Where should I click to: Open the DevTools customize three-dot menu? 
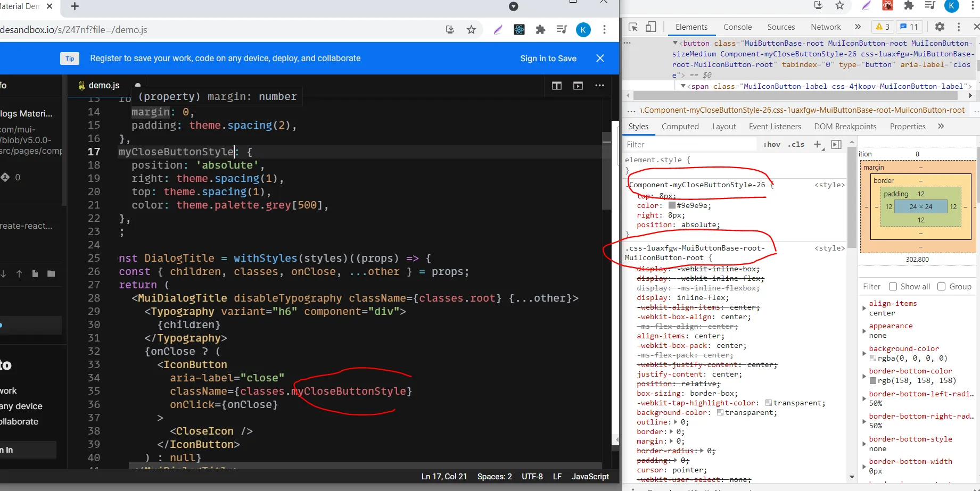pos(959,27)
